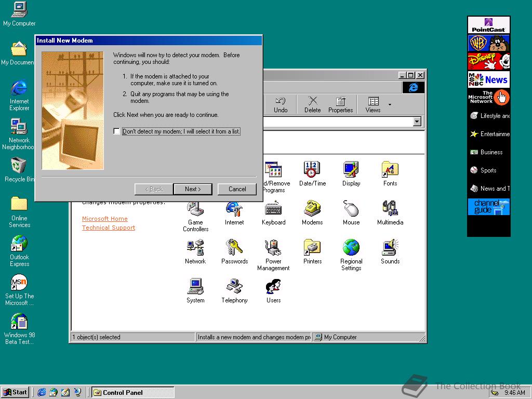Select the My Computer desktop icon
This screenshot has height=399, width=532.
pos(19,14)
